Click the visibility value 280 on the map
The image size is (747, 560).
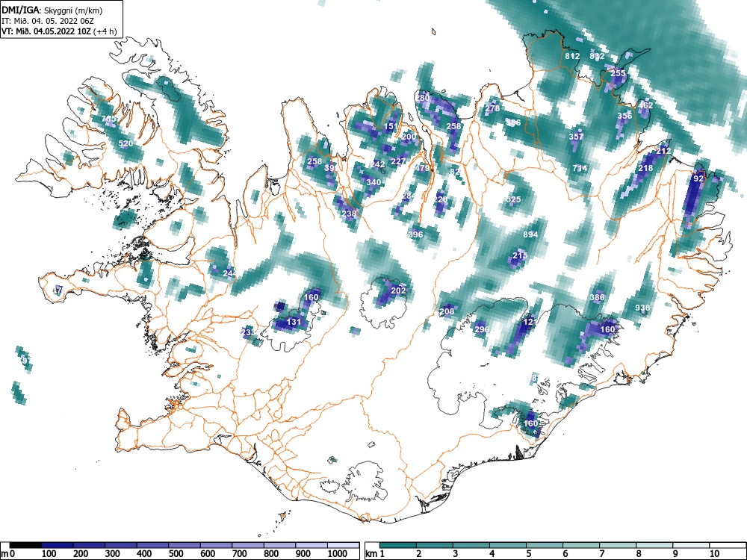click(423, 98)
